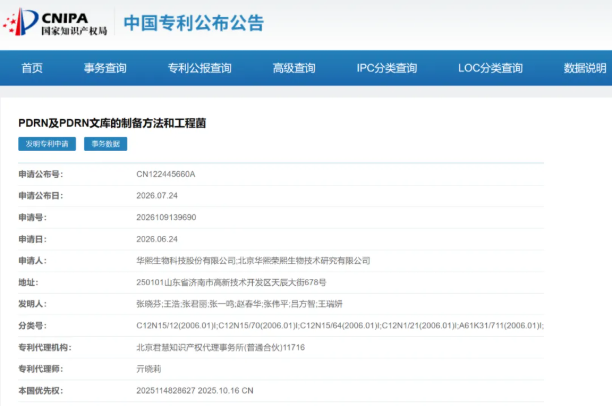Open the 事务查询 menu item
The image size is (612, 417).
pyautogui.click(x=105, y=68)
